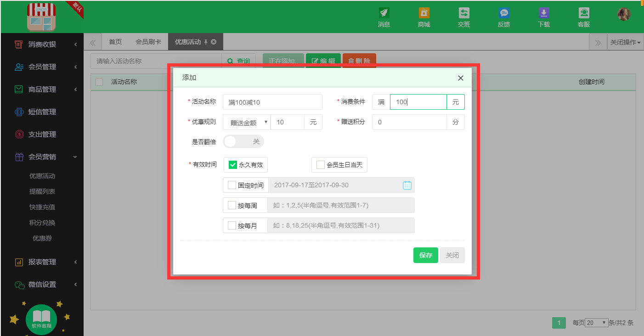The width and height of the screenshot is (644, 336).
Task: Open the 反馈 feedback icon
Action: pos(504,13)
